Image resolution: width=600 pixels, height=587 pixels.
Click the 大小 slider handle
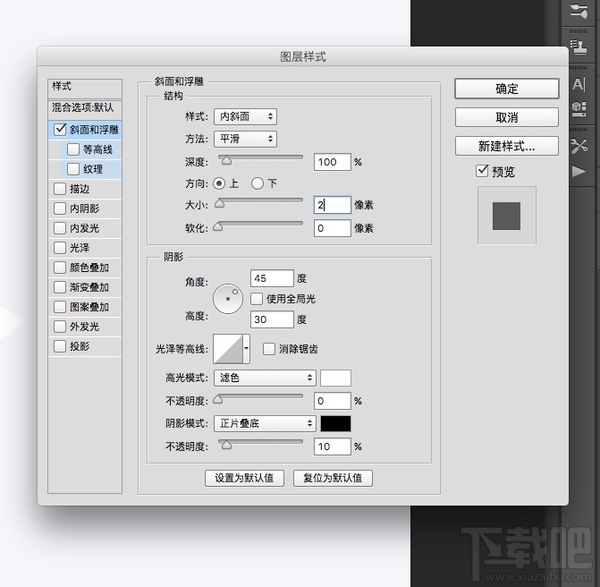219,203
